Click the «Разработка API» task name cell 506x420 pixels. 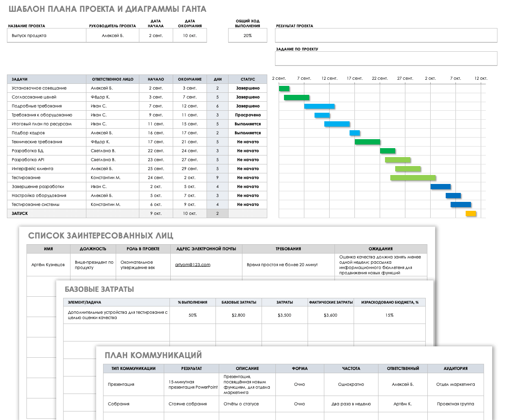[x=46, y=160]
